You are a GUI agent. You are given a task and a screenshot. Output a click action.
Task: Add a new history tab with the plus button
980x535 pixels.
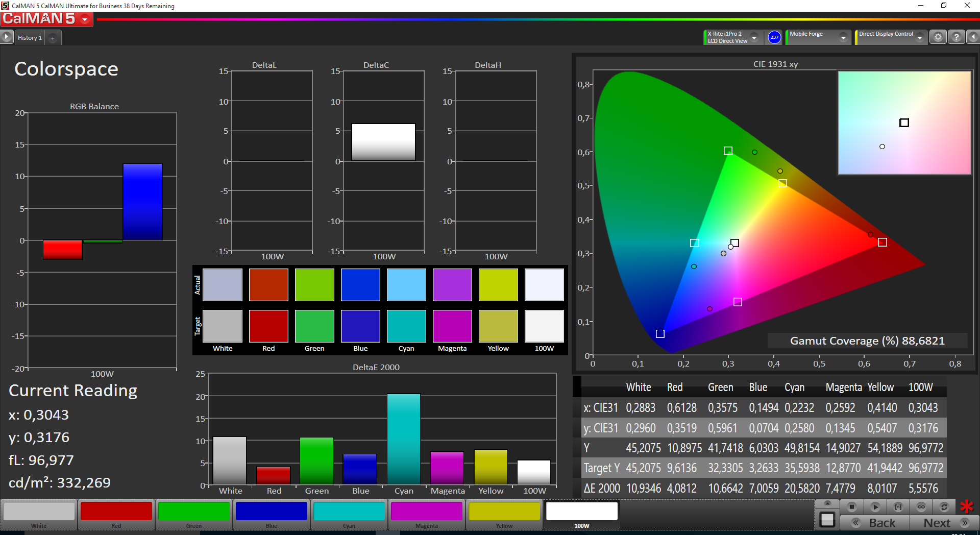coord(53,38)
